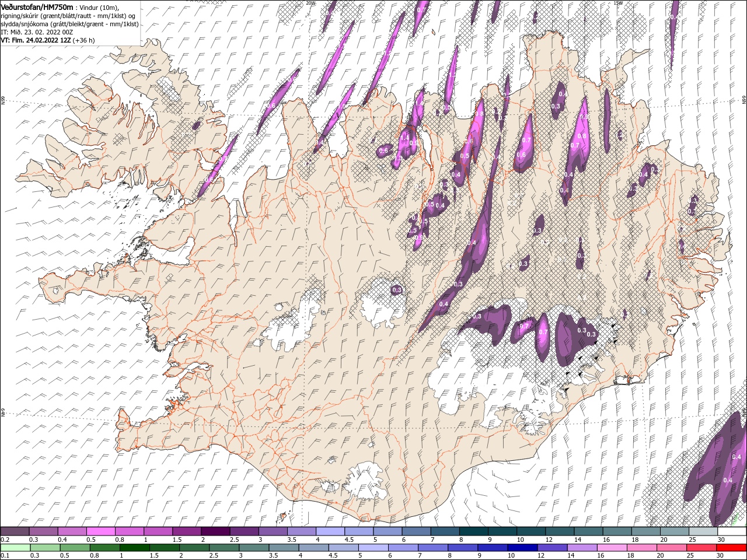The height and width of the screenshot is (560, 747).
Task: Pick the darkest purple 2 swatch, top legend row
Action: 215,531
